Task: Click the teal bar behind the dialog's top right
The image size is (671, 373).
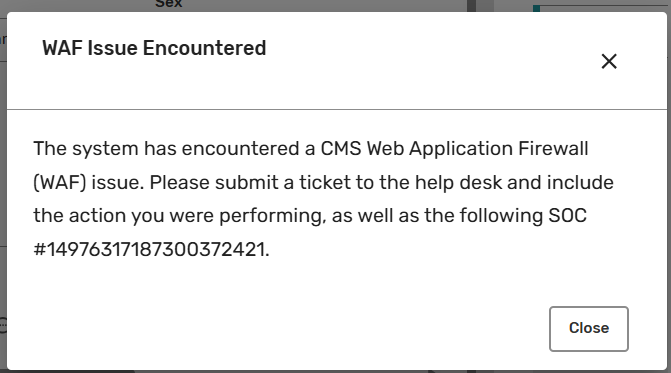Action: coord(537,9)
